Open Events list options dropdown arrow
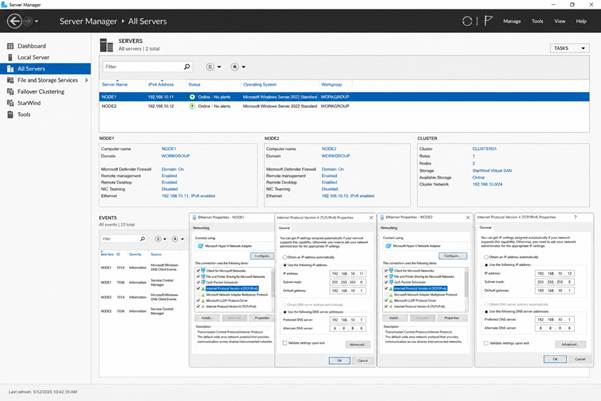The image size is (601, 401). click(x=165, y=239)
